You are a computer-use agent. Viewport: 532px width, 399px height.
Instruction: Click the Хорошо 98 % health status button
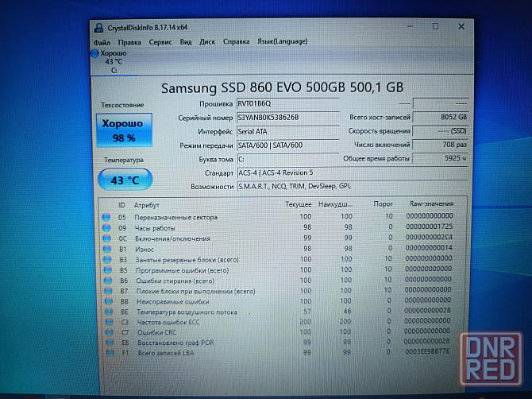(x=124, y=130)
